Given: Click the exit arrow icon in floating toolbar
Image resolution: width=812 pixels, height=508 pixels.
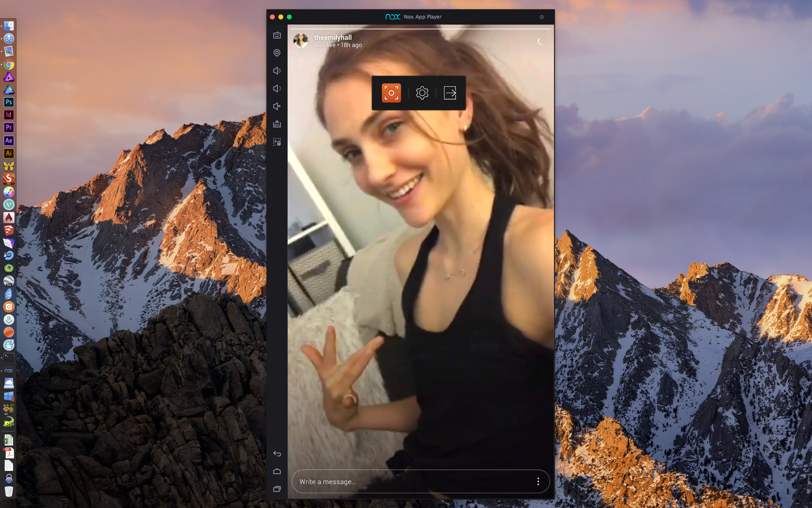Looking at the screenshot, I should pyautogui.click(x=450, y=93).
